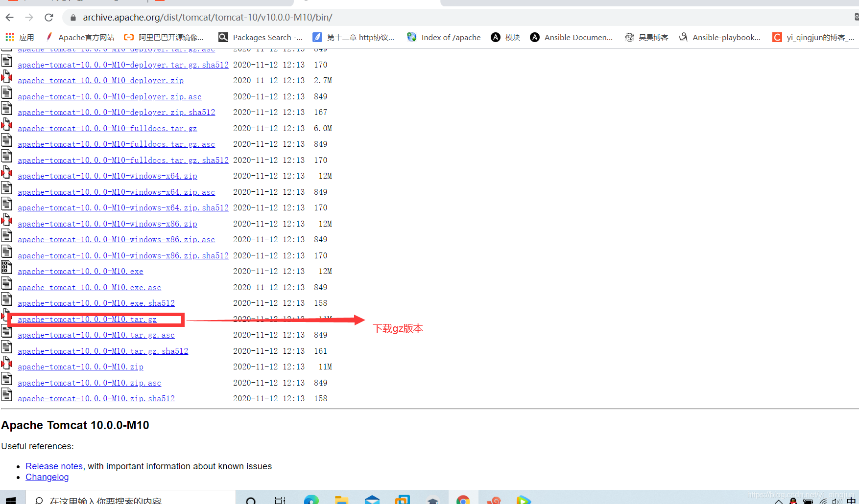
Task: Open apache-tomcat-10.0.0-M10.zip.sha512 checksum
Action: (96, 398)
